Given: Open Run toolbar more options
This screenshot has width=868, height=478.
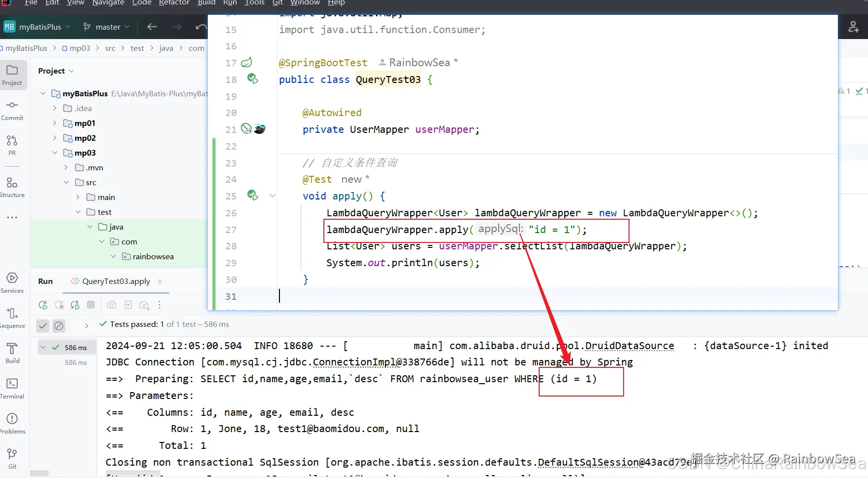Looking at the screenshot, I should [159, 305].
